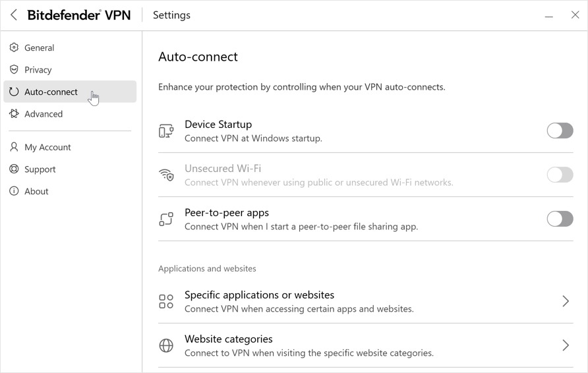The height and width of the screenshot is (373, 588).
Task: Click the Privacy shield icon
Action: pyautogui.click(x=14, y=69)
